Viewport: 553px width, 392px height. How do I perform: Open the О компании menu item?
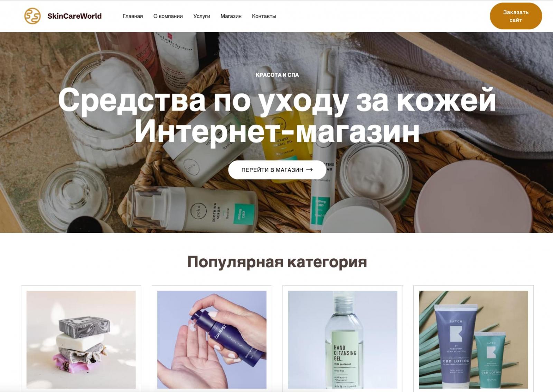[x=168, y=16]
